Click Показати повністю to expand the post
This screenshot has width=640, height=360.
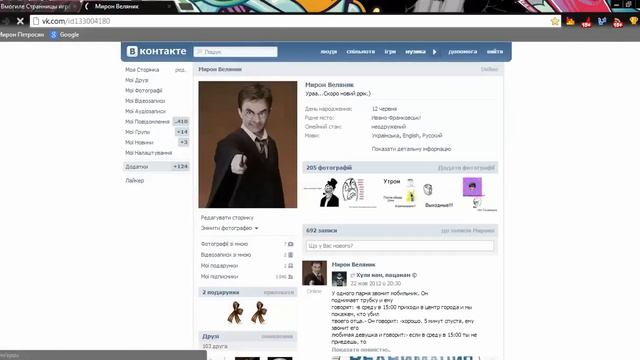360,350
